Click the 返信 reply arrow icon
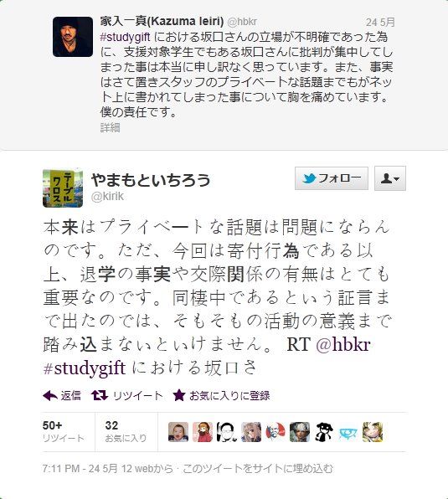 click(50, 395)
